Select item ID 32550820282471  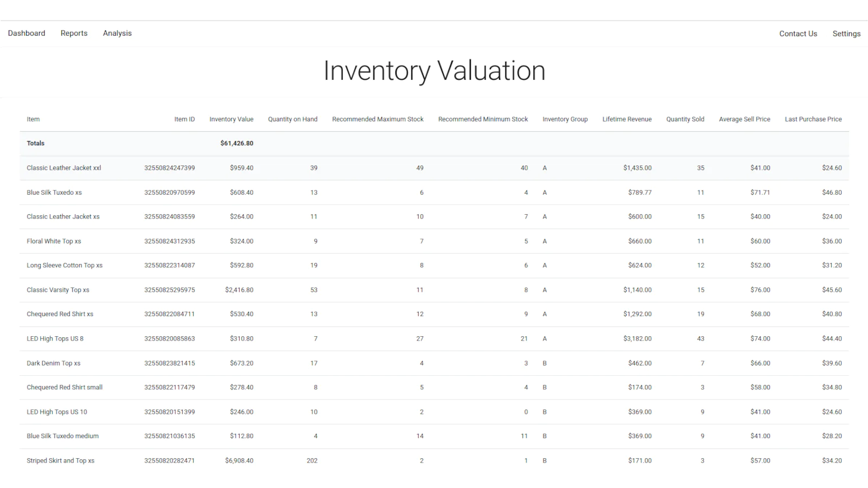coord(169,461)
